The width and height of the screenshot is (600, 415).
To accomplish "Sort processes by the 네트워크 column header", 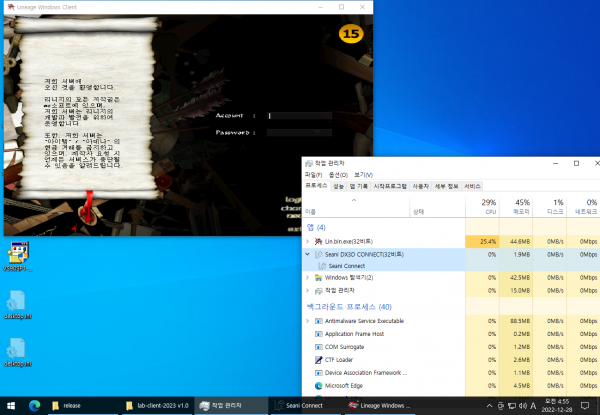I will click(583, 207).
